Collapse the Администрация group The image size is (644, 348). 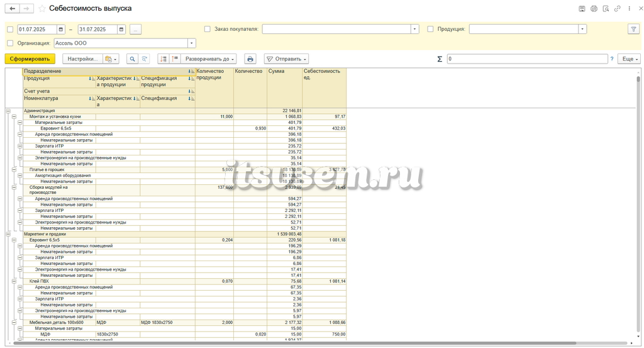(x=8, y=111)
